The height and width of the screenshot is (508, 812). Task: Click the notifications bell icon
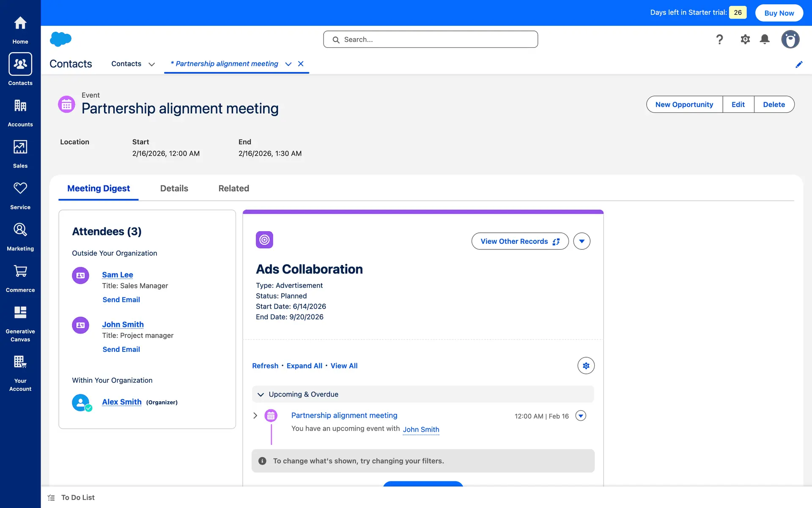point(765,39)
